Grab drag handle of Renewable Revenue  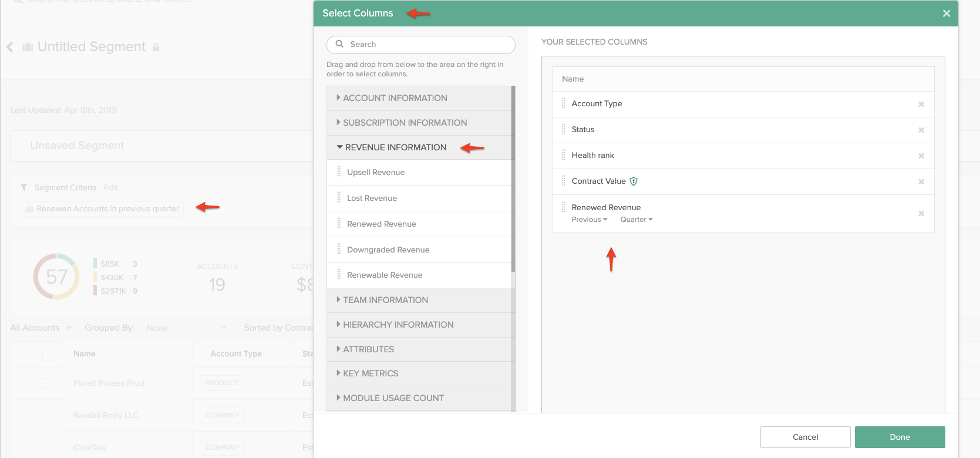pyautogui.click(x=339, y=275)
